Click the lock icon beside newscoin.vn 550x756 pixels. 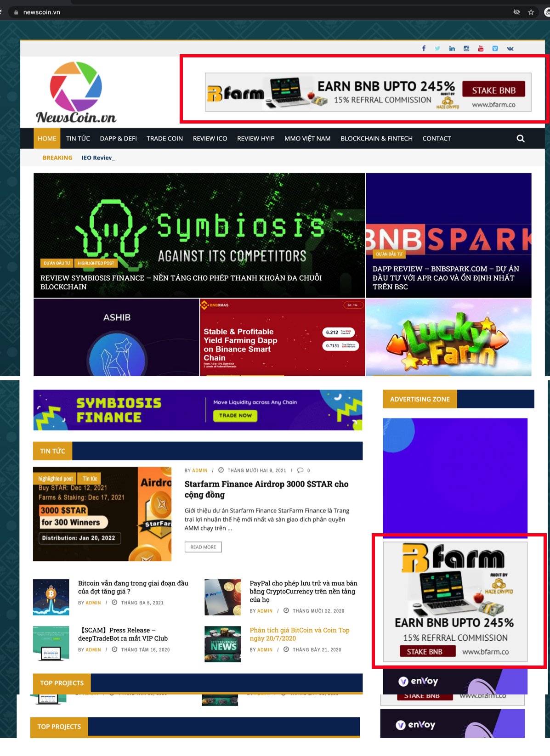tap(16, 12)
